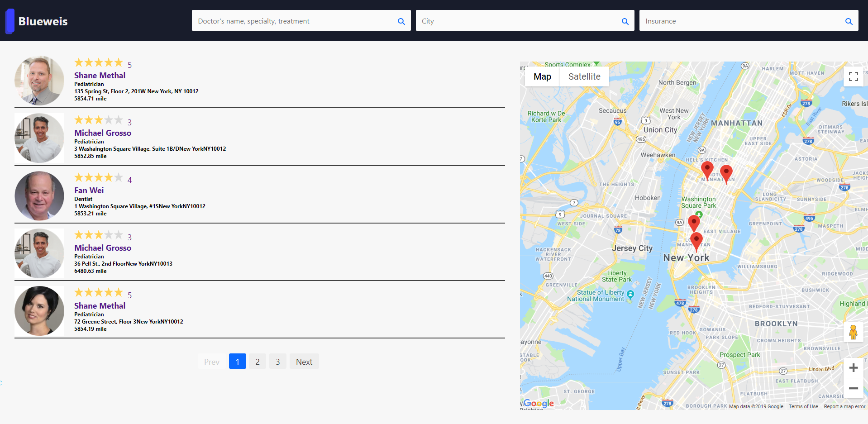Switch the map to Satellite view

pyautogui.click(x=584, y=76)
